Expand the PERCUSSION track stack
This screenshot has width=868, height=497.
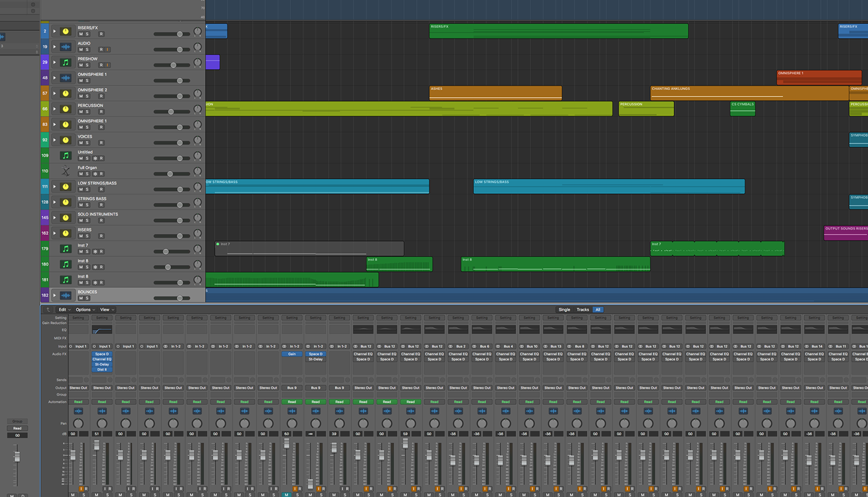pos(55,109)
